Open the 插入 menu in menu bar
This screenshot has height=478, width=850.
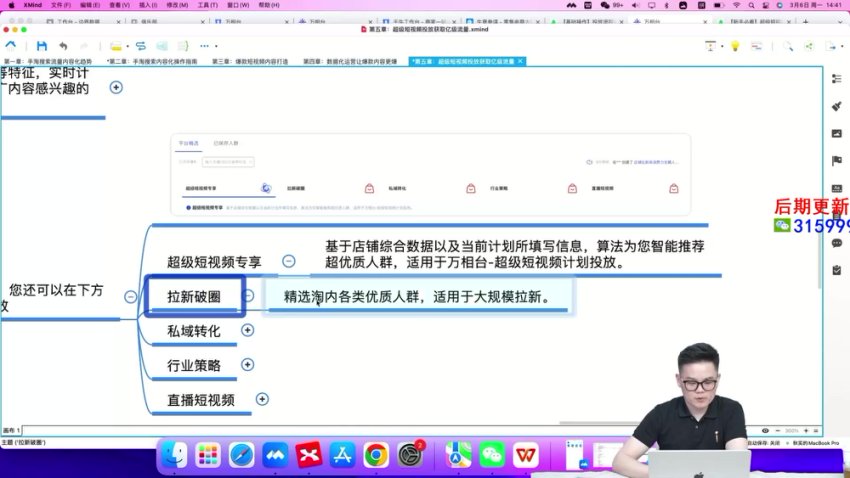pyautogui.click(x=147, y=5)
